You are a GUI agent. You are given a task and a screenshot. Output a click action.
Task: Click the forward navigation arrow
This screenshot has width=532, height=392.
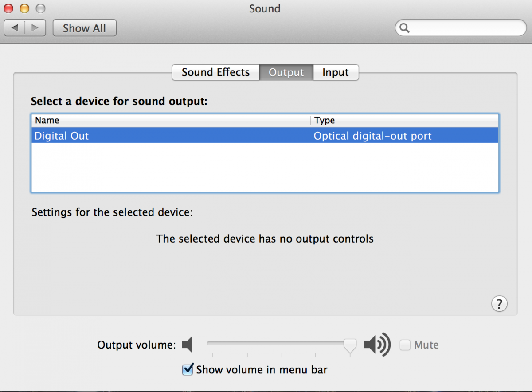[x=35, y=28]
